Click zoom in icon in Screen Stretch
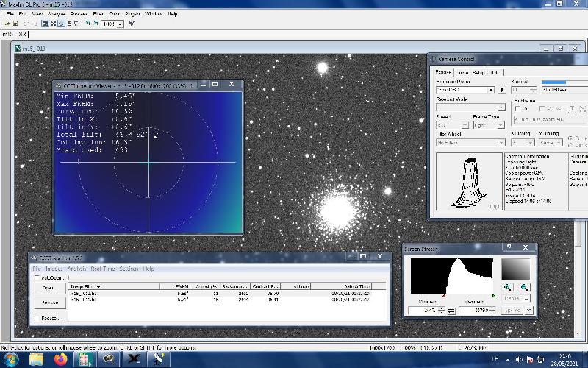Screen dimensions: 588x368 coord(507,287)
